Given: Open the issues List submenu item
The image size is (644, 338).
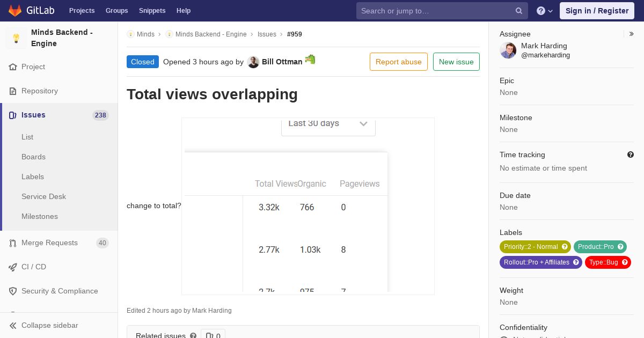Looking at the screenshot, I should pyautogui.click(x=27, y=137).
